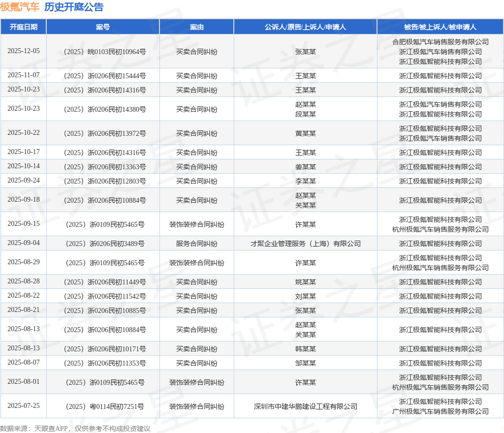This screenshot has width=504, height=433.
Task: Select the 2025-12-05 hearing date cell
Action: [24, 51]
